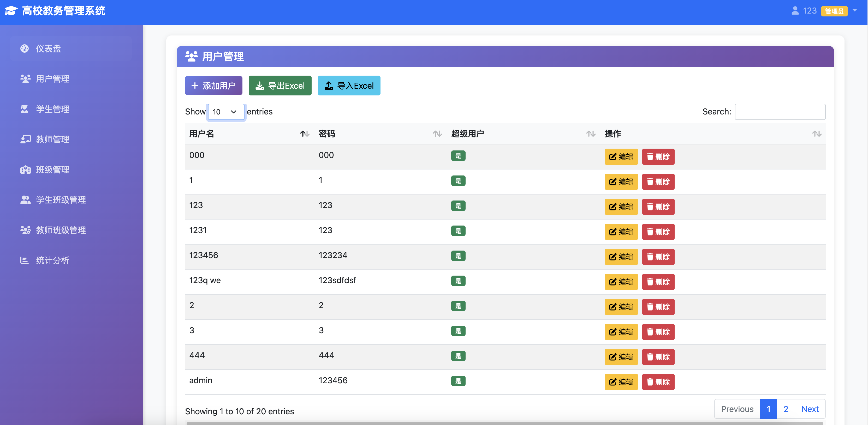Expand the admin account dropdown caret
This screenshot has height=425, width=868.
tap(854, 10)
